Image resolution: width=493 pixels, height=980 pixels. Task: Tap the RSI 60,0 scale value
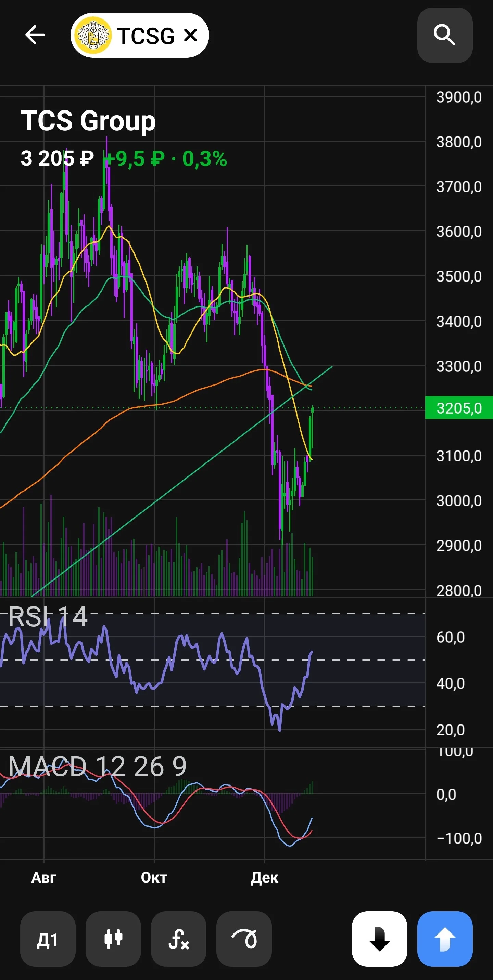pos(451,637)
